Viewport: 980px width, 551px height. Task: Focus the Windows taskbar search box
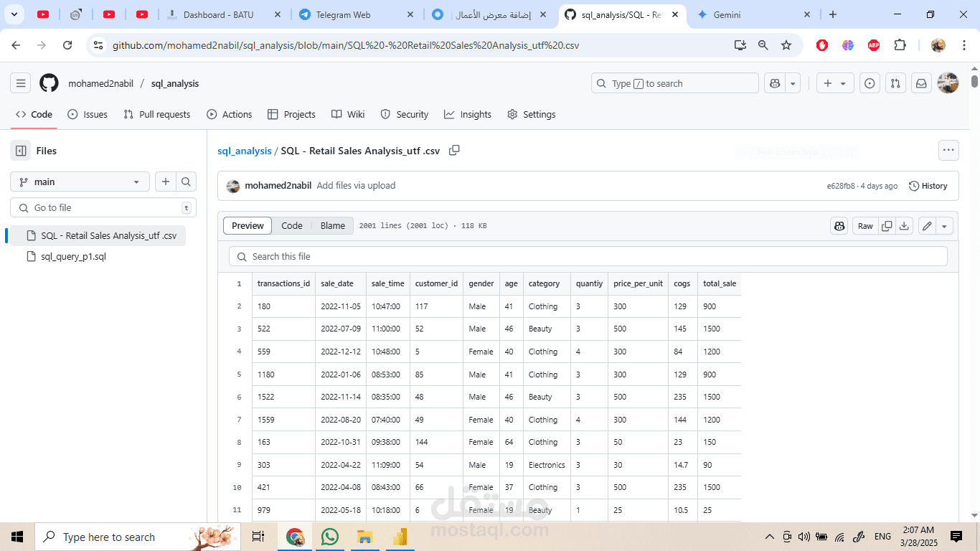coord(136,537)
